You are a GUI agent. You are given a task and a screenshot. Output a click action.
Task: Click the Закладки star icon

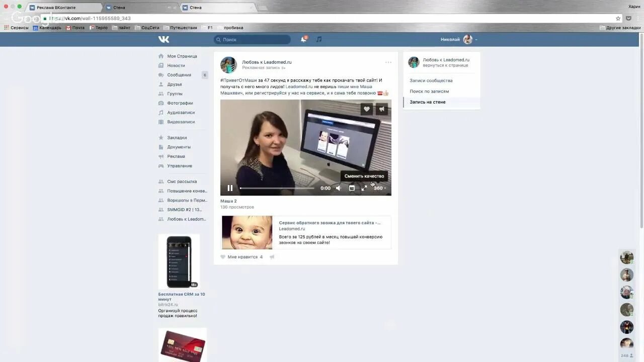(161, 137)
